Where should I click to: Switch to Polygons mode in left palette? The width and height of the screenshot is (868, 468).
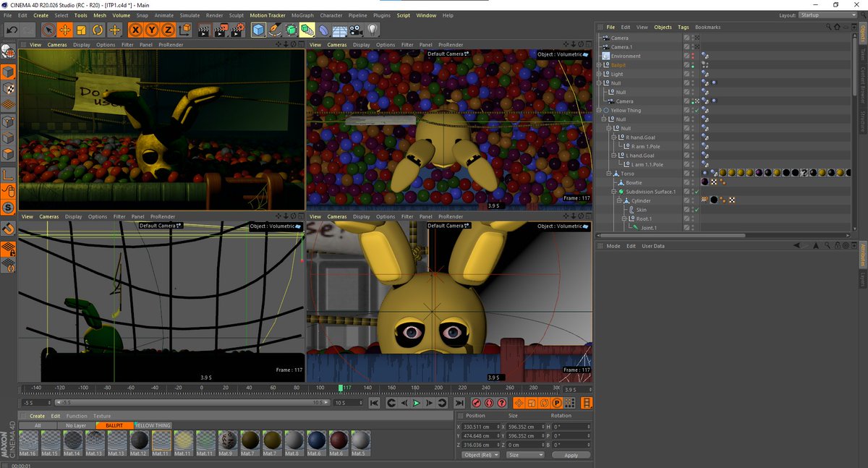pos(9,153)
